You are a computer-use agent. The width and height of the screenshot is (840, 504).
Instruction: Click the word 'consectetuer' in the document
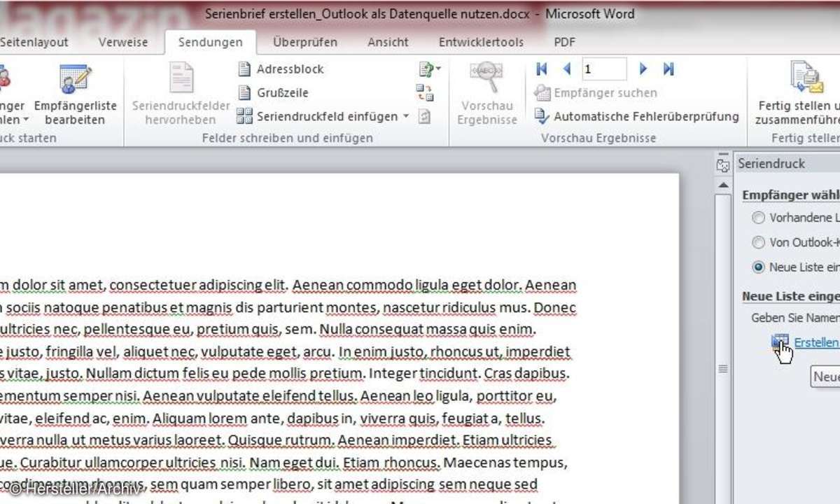click(x=153, y=285)
